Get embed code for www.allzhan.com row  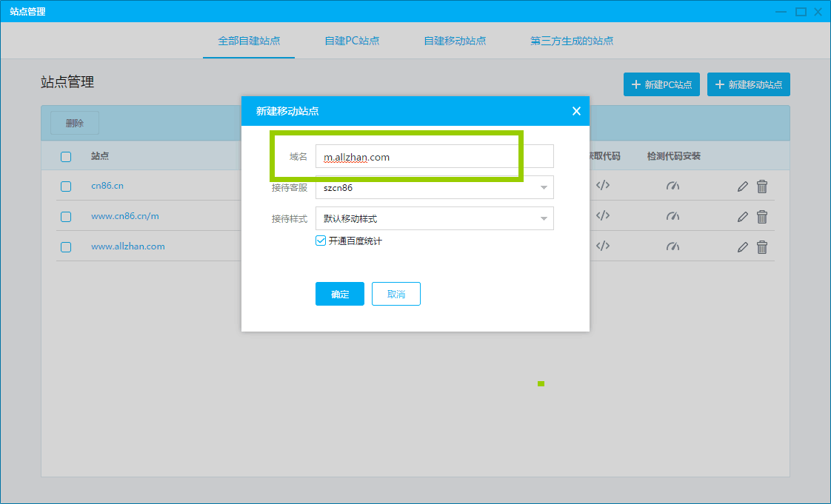[603, 246]
